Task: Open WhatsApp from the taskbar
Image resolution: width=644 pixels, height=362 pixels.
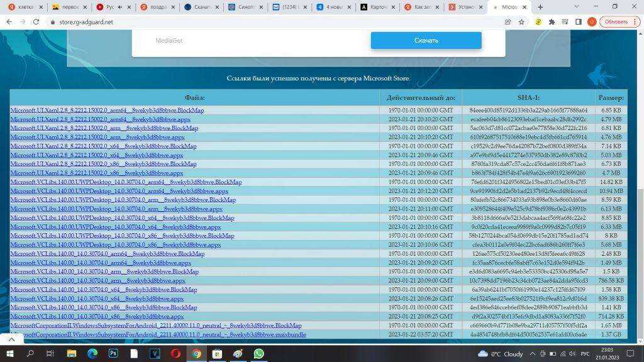Action: click(259, 354)
